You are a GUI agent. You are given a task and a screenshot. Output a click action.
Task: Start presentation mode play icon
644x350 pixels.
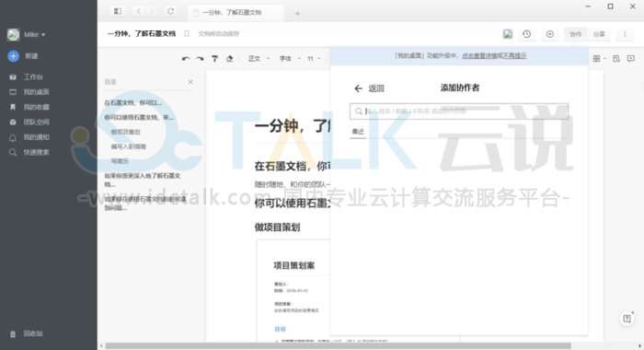(x=550, y=34)
